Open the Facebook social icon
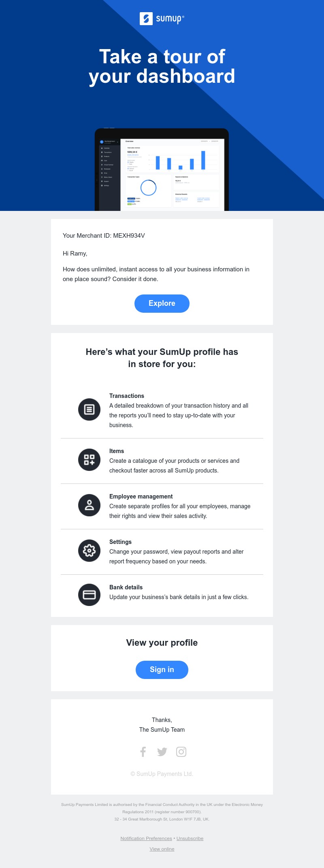The height and width of the screenshot is (868, 324). 143,752
